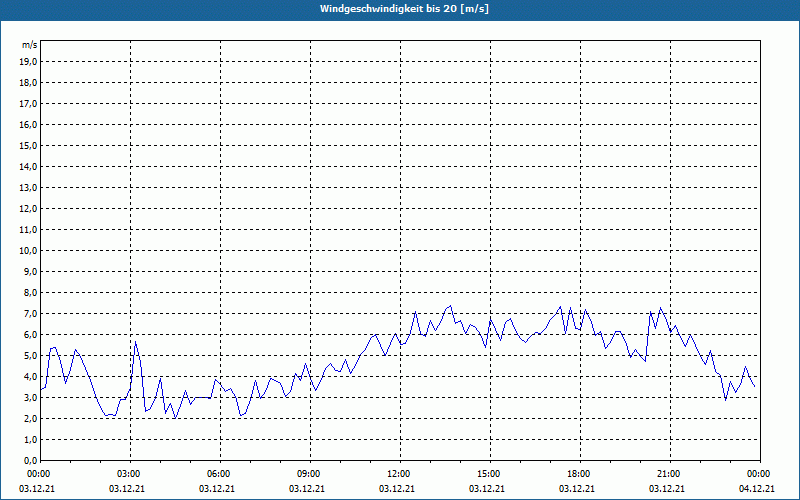
Task: Click the 5,0 y-axis label
Action: [x=30, y=356]
